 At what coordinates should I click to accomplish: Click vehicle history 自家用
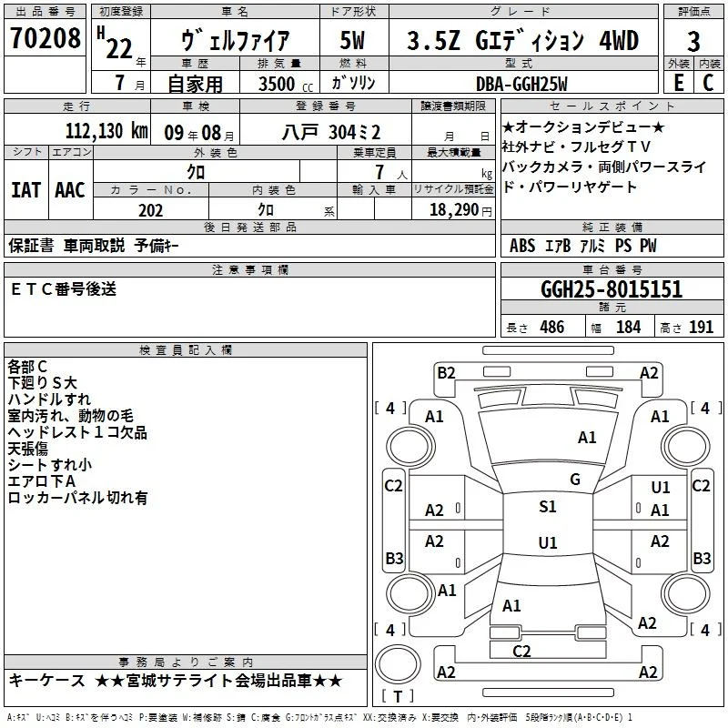[x=196, y=84]
